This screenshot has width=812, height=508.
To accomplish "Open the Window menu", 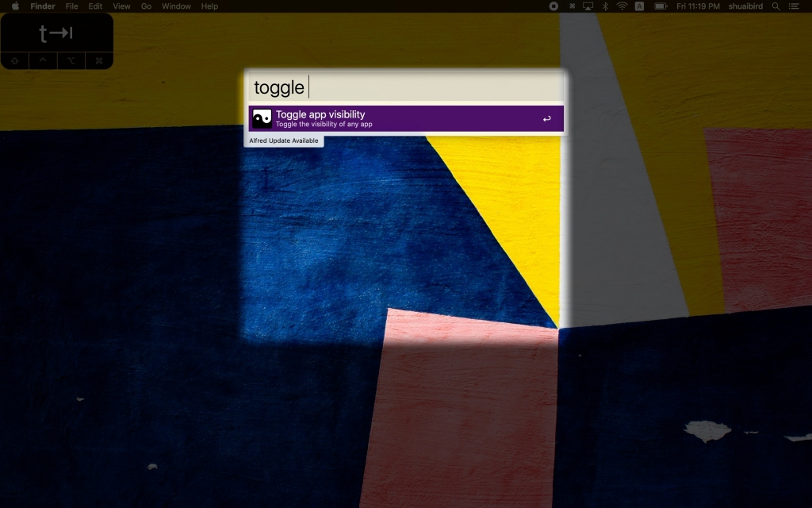I will click(176, 6).
